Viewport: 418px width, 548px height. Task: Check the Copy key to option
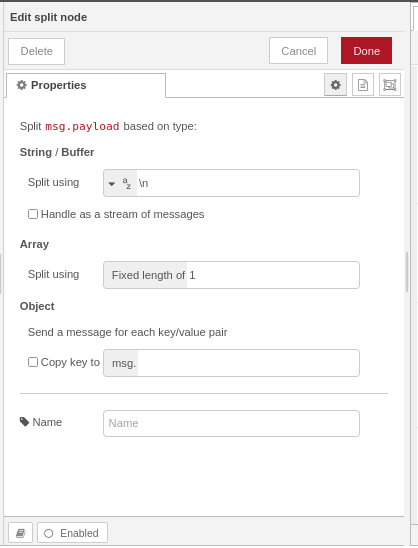point(33,362)
